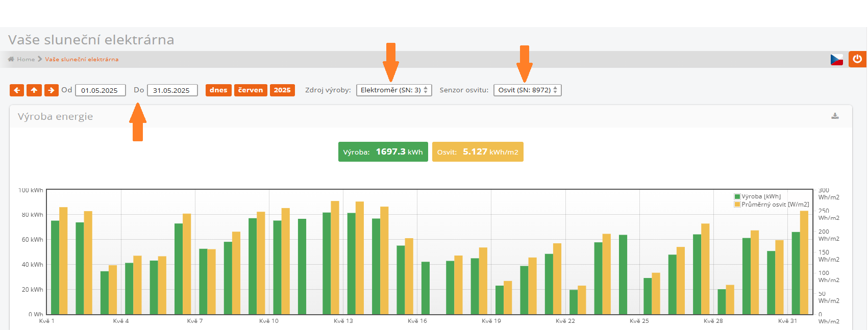Click green Výroba legend swatch
This screenshot has height=330, width=868.
737,196
